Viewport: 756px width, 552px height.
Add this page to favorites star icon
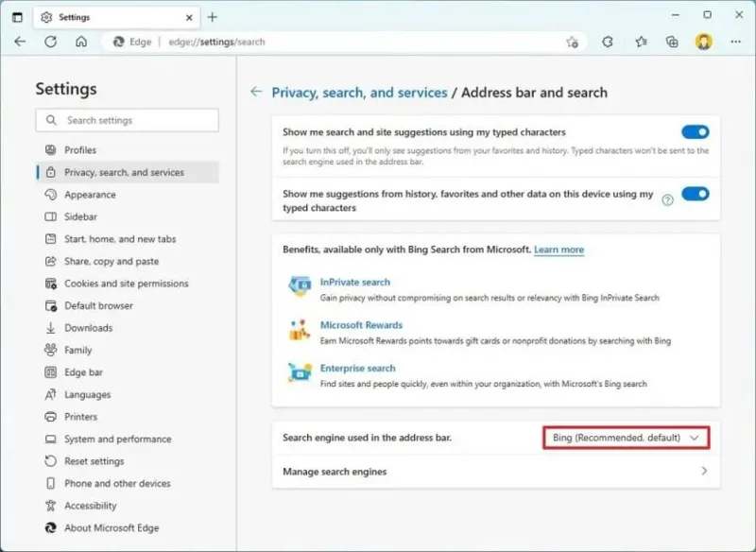[x=572, y=42]
